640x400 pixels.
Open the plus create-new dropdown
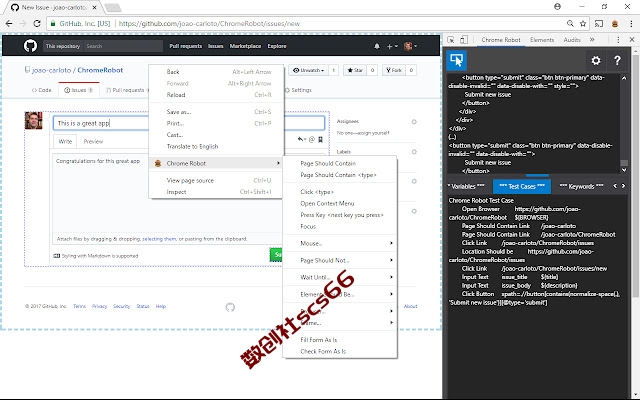(392, 47)
